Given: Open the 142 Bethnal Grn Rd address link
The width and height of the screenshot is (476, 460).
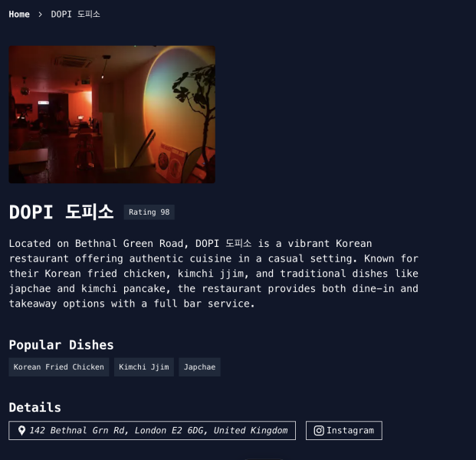Looking at the screenshot, I should pos(152,430).
